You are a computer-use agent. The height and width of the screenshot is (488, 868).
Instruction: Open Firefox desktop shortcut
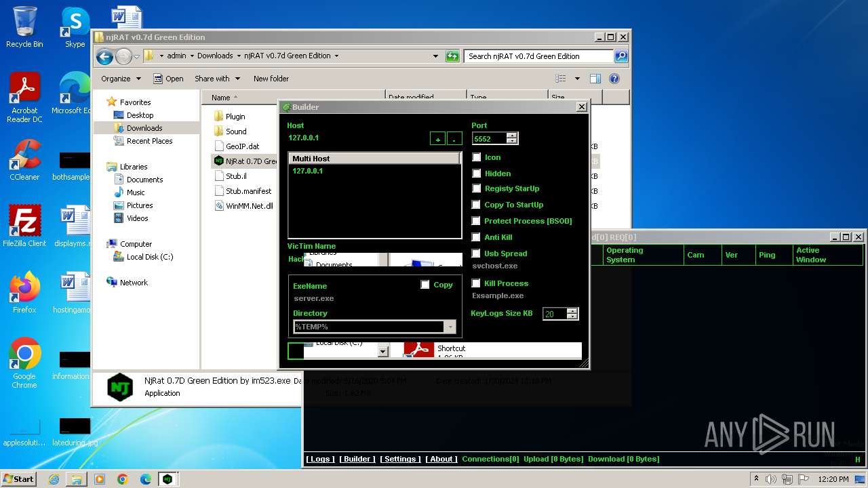pyautogui.click(x=24, y=293)
